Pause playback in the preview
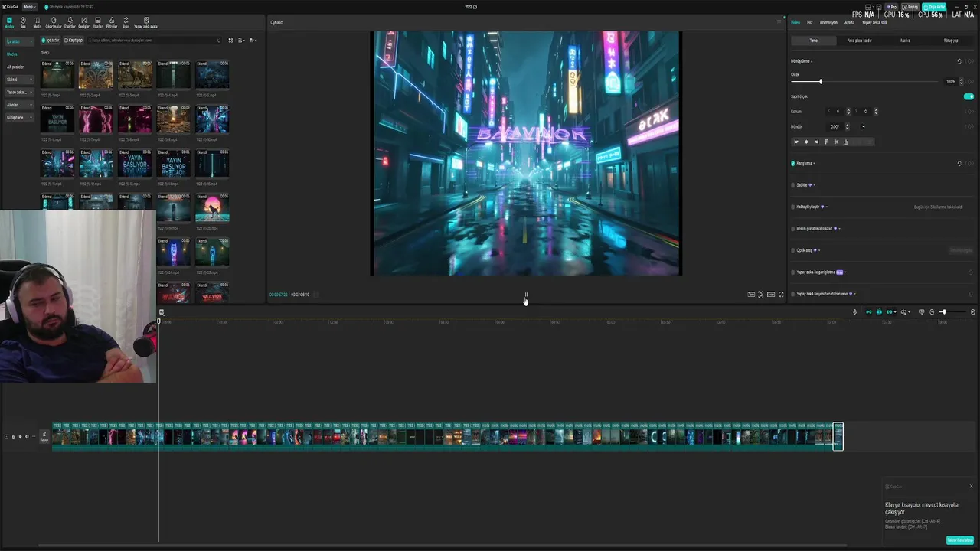 click(526, 295)
